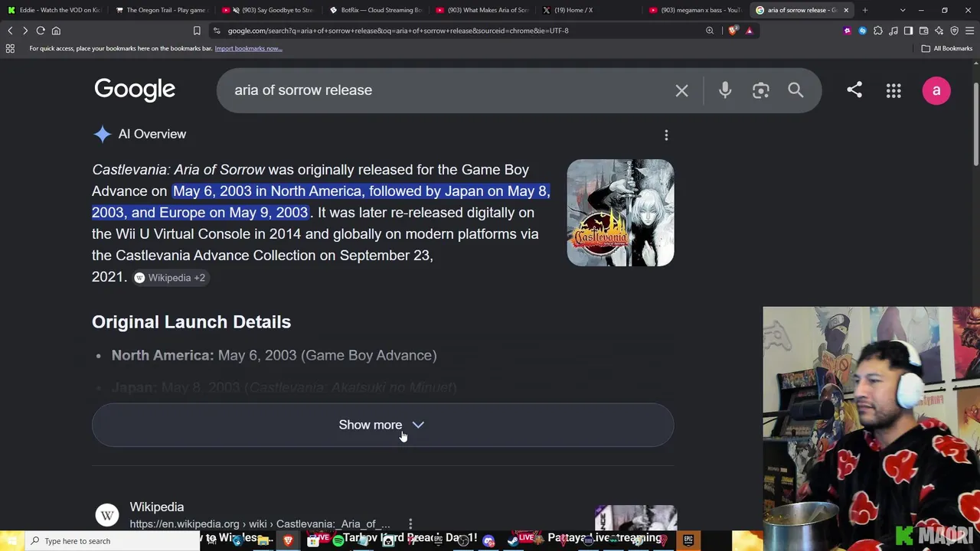Open the apps grid in the bookmarks bar
This screenshot has width=980, height=551.
point(10,48)
